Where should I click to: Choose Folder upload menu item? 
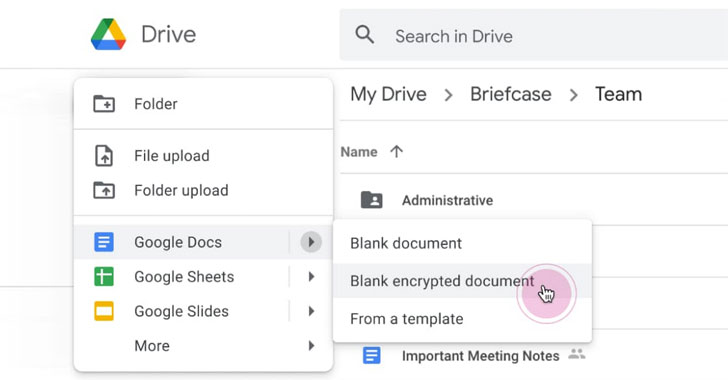(203, 190)
